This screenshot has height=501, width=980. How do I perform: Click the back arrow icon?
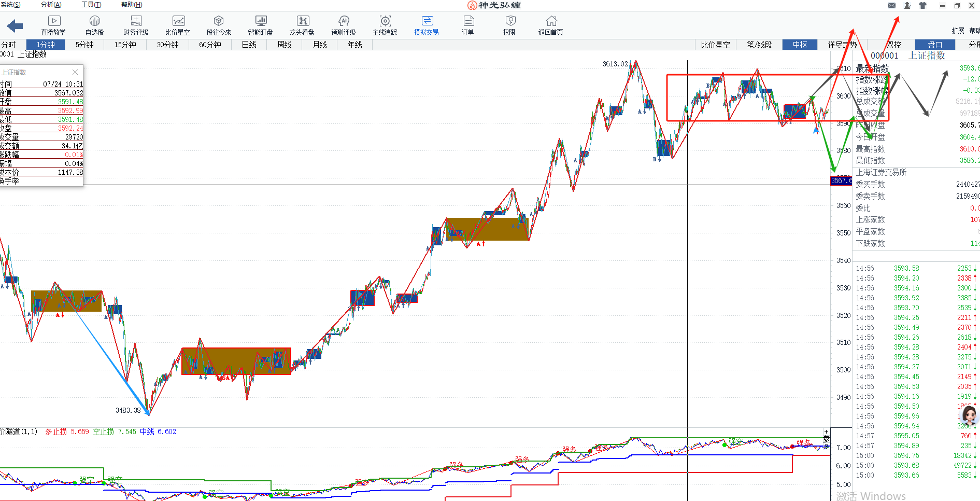(x=15, y=25)
